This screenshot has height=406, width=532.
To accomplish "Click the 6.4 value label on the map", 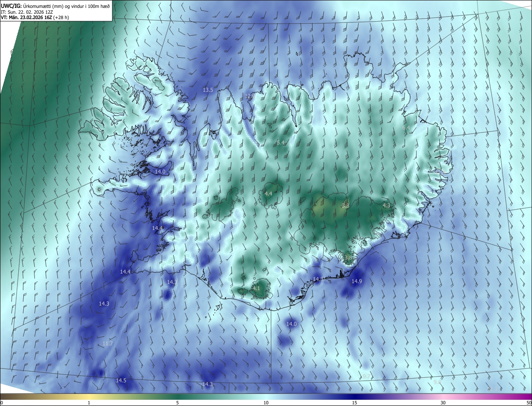I will 406,127.
